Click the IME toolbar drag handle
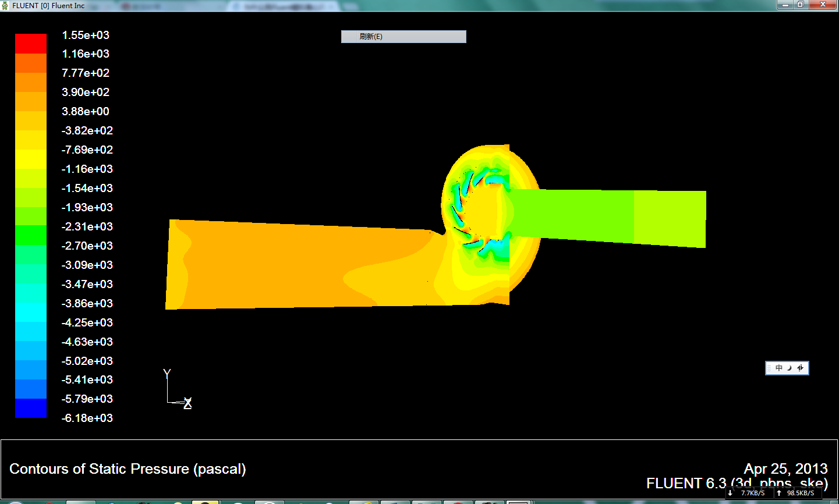This screenshot has height=504, width=839. [769, 368]
